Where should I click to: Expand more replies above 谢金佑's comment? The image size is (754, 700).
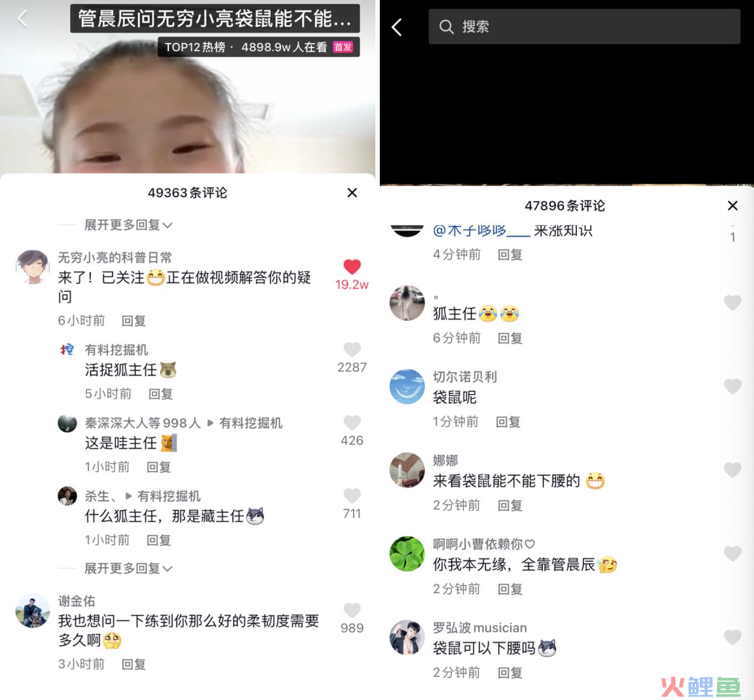point(128,568)
